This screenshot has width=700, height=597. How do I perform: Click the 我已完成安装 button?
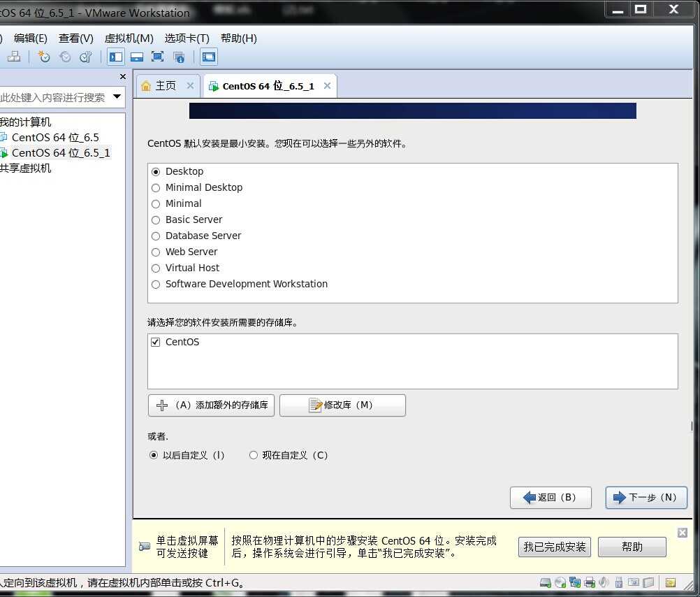(555, 547)
